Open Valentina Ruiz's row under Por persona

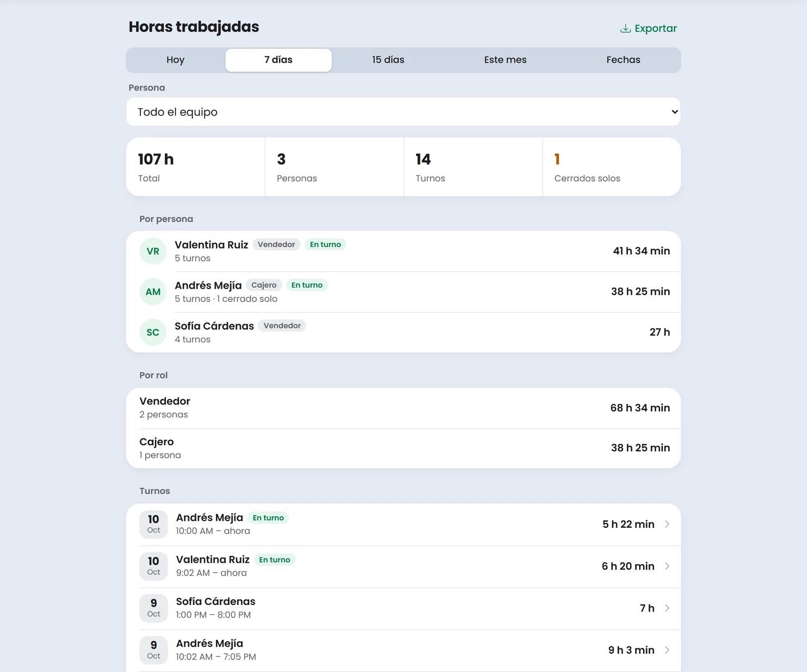point(403,251)
